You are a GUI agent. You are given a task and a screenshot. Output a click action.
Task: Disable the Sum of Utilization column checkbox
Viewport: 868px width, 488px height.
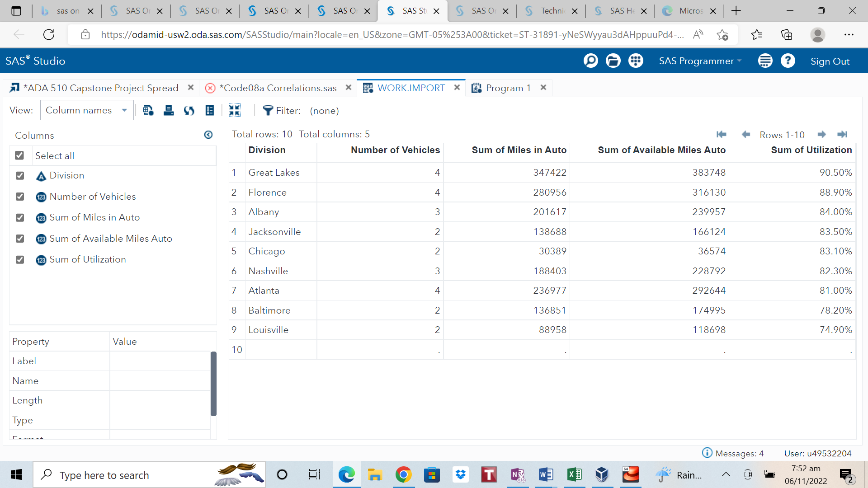tap(19, 259)
